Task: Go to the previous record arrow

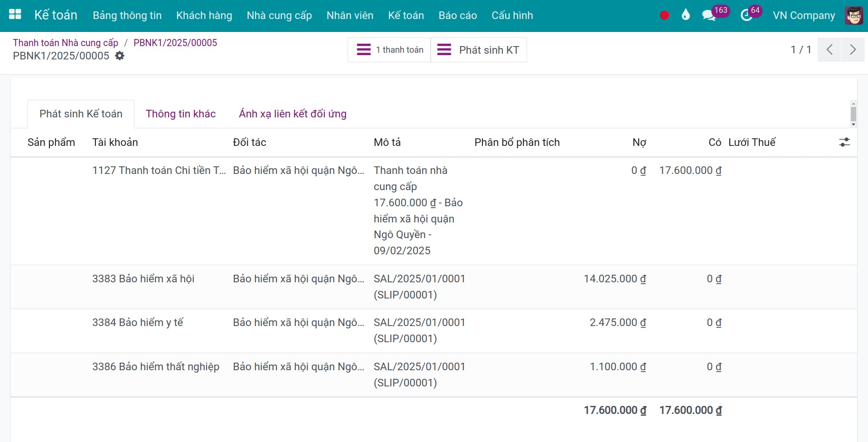Action: [829, 49]
